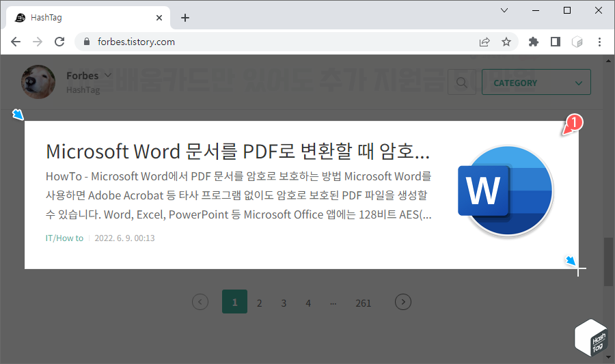Screen dimensions: 615x364
Task: Go back to the previous page
Action: tap(16, 42)
